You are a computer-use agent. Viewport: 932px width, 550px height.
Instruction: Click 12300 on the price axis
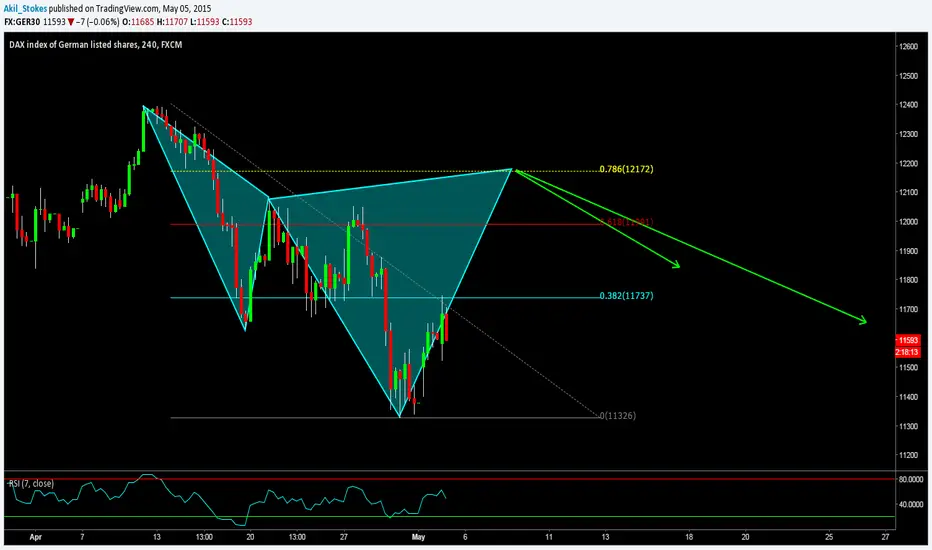907,134
